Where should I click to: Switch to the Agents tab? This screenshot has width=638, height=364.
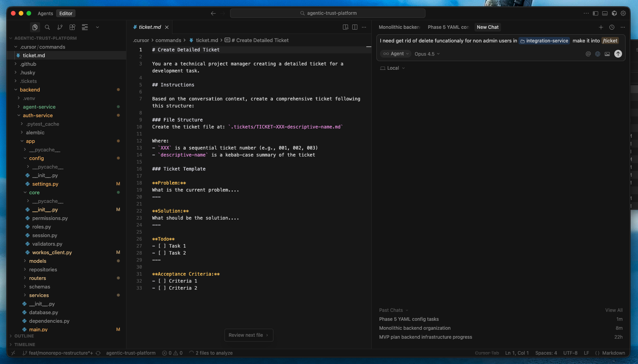point(45,13)
